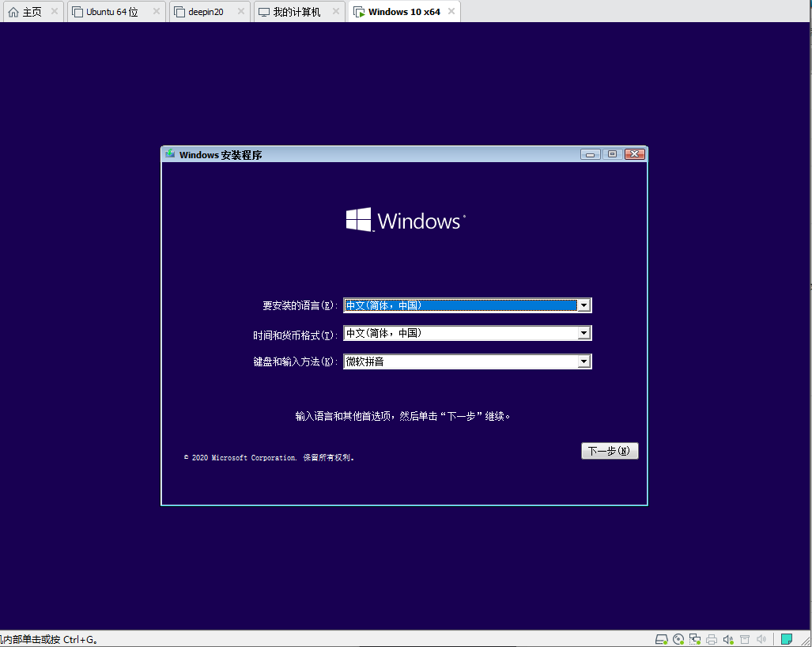Click the teal message log note icon
Viewport: 812px width, 647px height.
[787, 639]
